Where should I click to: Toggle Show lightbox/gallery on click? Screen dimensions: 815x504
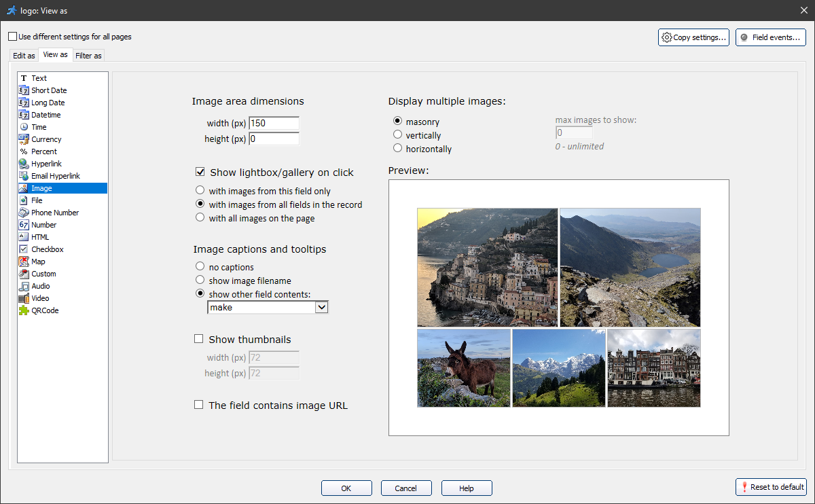[200, 173]
